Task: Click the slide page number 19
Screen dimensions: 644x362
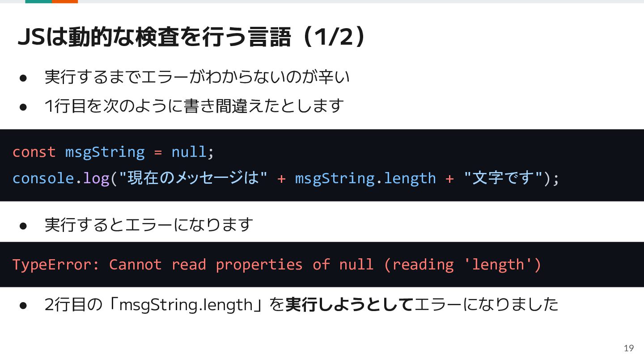Action: point(628,349)
